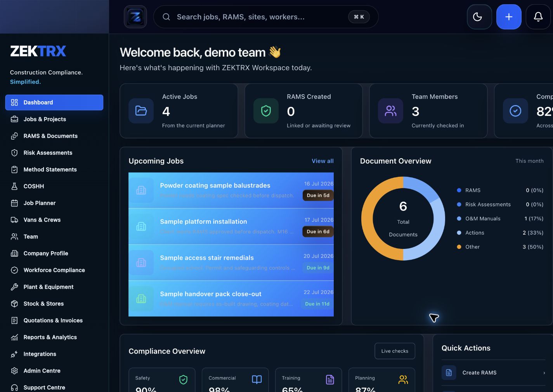Open RAMS & Documents in the sidebar
Screen dimensions: 553x392
tap(54, 136)
